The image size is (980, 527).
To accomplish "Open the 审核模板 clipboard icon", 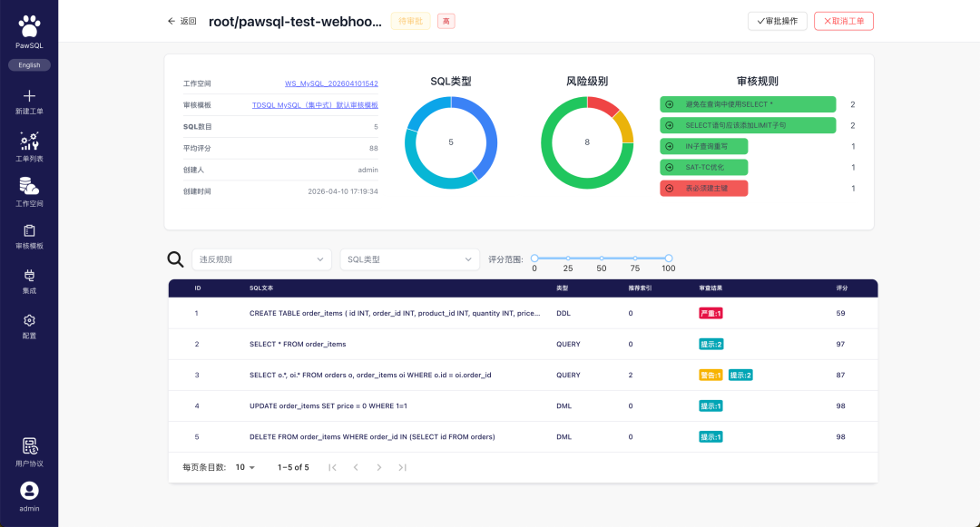I will pos(29,230).
